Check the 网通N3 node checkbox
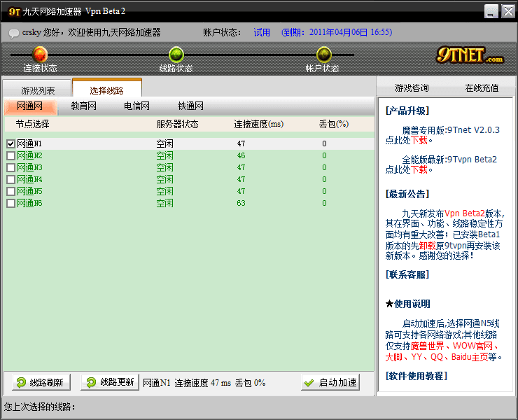 coord(11,167)
